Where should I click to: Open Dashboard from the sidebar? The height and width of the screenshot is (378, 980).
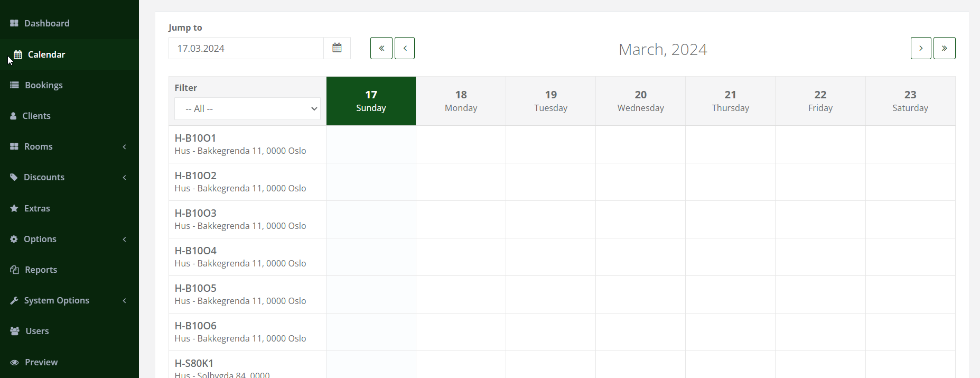[x=46, y=23]
